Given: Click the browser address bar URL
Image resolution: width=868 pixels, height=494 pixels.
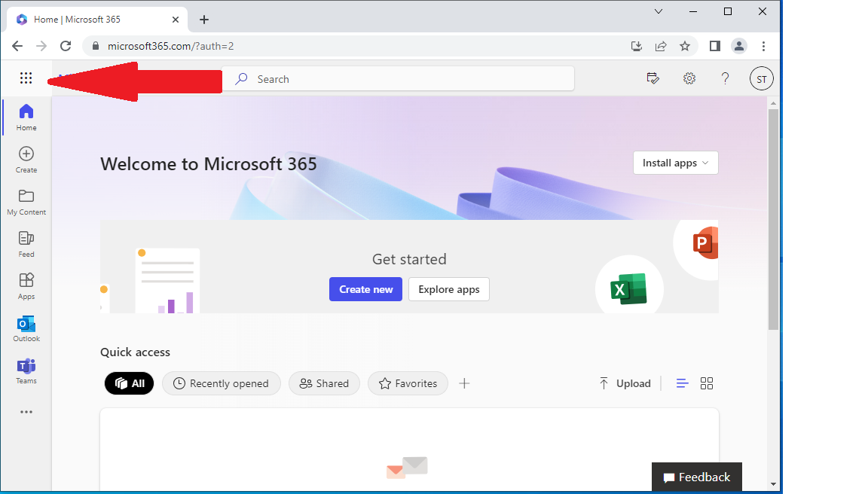Looking at the screenshot, I should 170,46.
